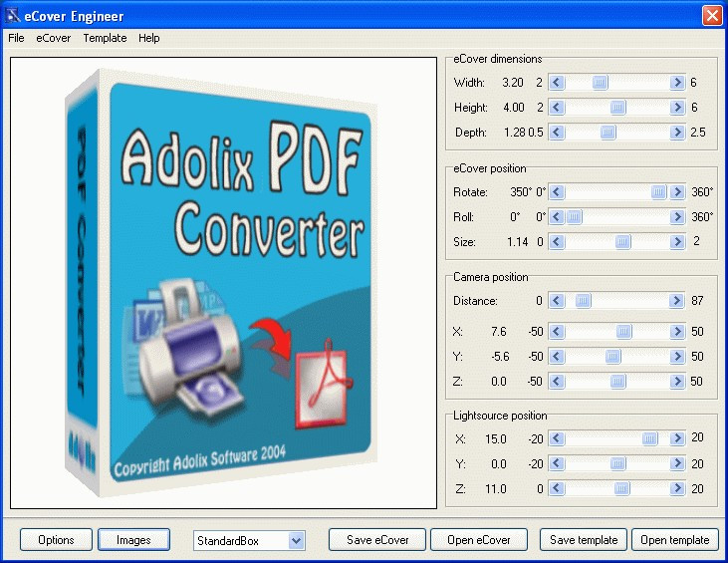Click the Width value 3.20
The image size is (728, 563).
pos(513,83)
